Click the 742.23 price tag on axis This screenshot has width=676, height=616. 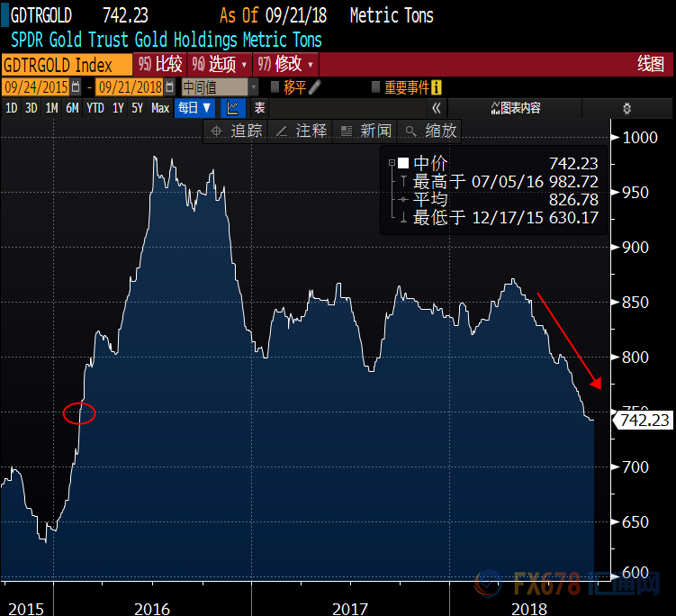pos(644,421)
